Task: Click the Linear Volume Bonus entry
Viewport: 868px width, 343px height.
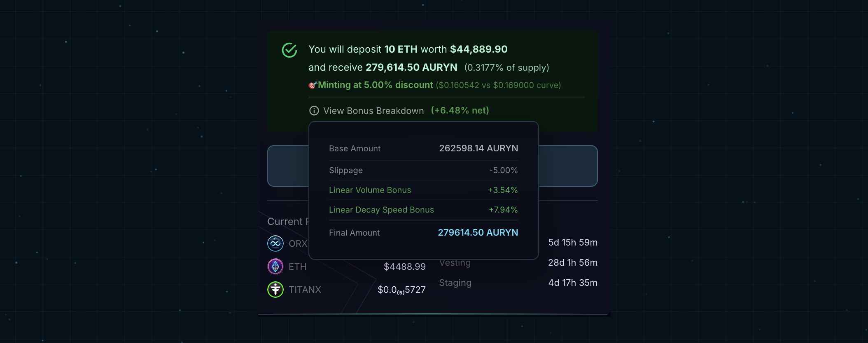Action: click(x=370, y=190)
